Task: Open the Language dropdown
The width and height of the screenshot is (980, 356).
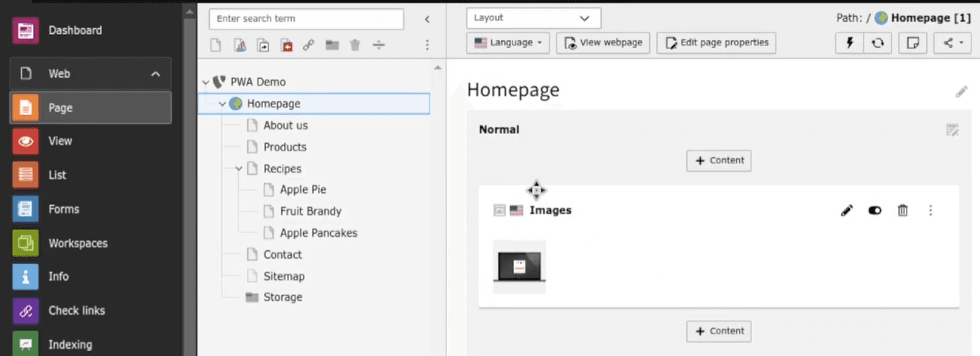Action: point(508,42)
